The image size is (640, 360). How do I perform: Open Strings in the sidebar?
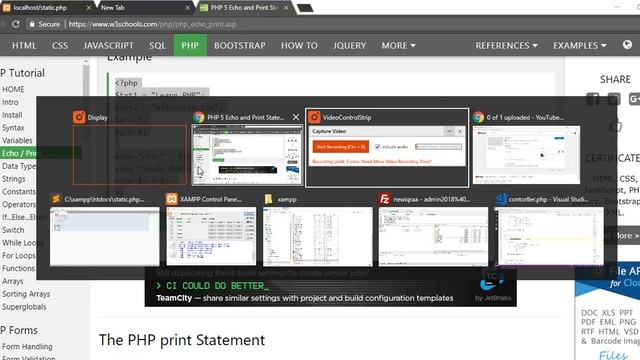click(x=13, y=179)
